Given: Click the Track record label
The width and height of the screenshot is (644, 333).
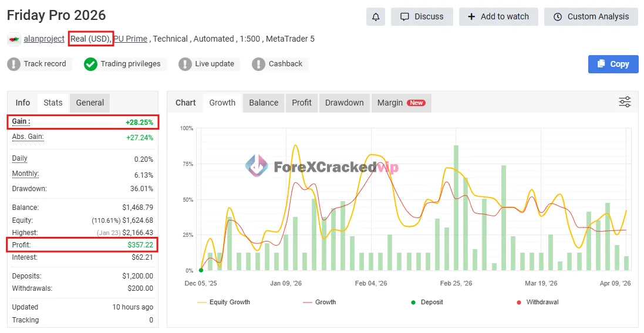Looking at the screenshot, I should [45, 63].
